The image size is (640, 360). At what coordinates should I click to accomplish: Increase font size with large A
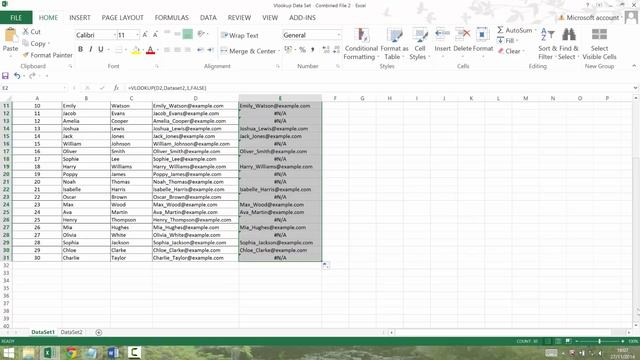coord(145,35)
